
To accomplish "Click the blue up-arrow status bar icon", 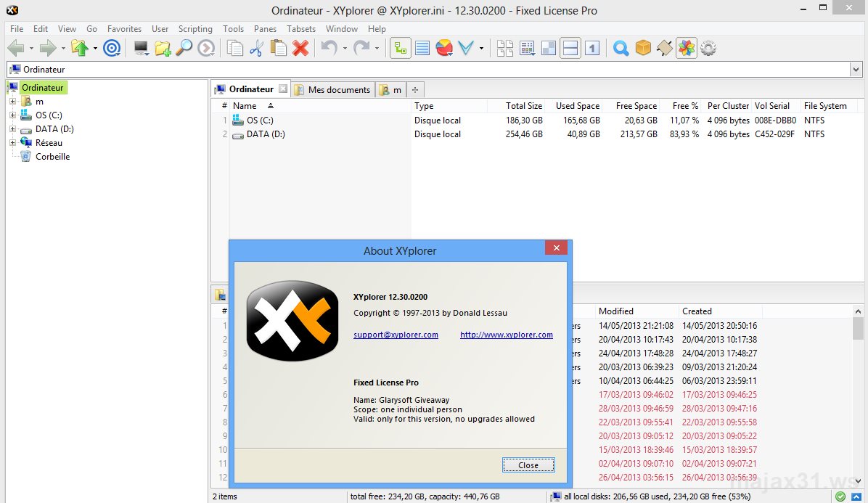I will tap(856, 496).
